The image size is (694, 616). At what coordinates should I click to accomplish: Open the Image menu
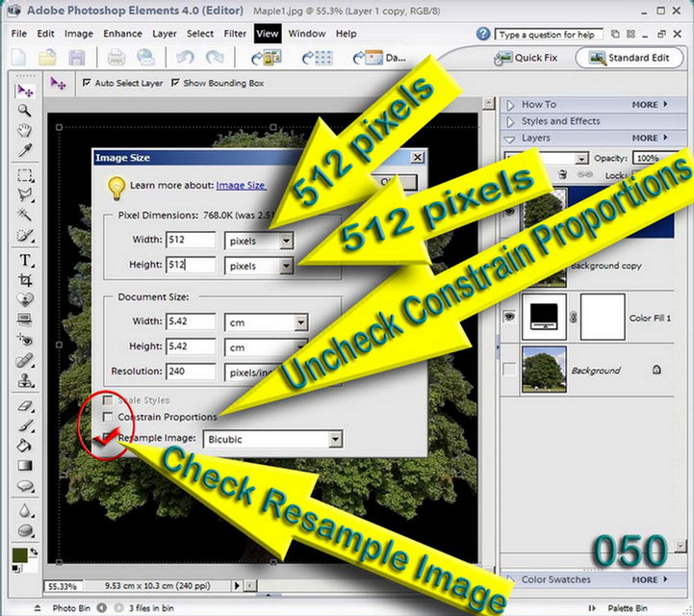point(79,34)
